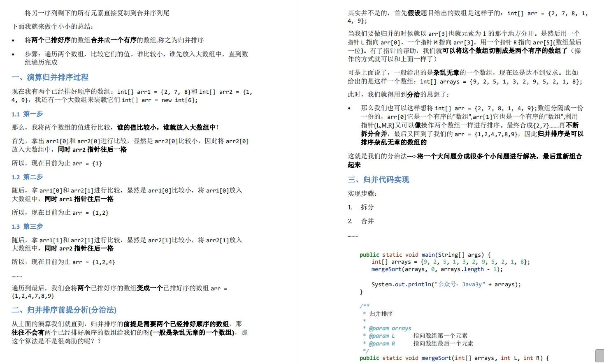Click the code line mergeSort(arrays, 0, arrays.length - 1)

437,269
